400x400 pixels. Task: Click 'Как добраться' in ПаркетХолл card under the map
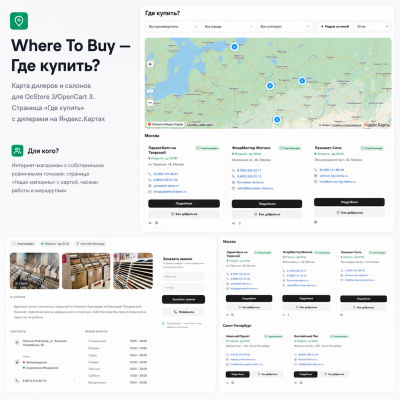[184, 214]
